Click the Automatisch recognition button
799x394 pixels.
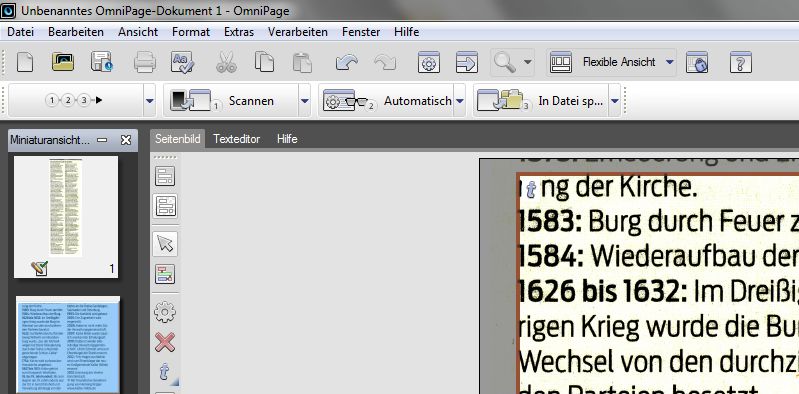[386, 101]
